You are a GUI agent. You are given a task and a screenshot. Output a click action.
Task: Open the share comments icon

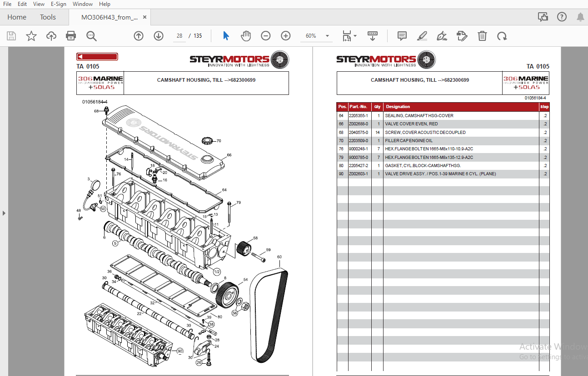(543, 17)
